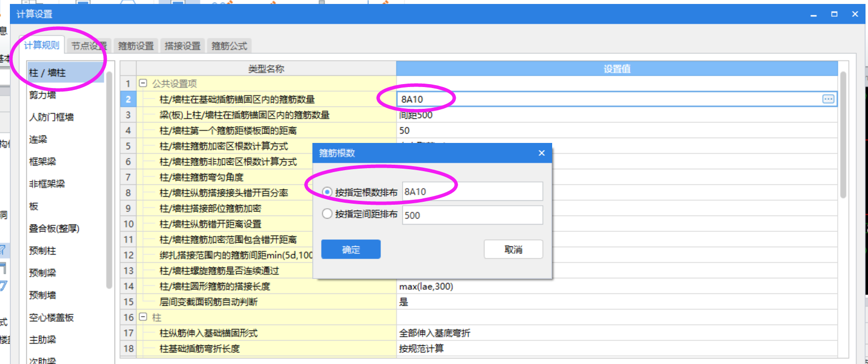Image resolution: width=868 pixels, height=364 pixels.
Task: Switch to the 节点设置 tab
Action: tap(89, 46)
